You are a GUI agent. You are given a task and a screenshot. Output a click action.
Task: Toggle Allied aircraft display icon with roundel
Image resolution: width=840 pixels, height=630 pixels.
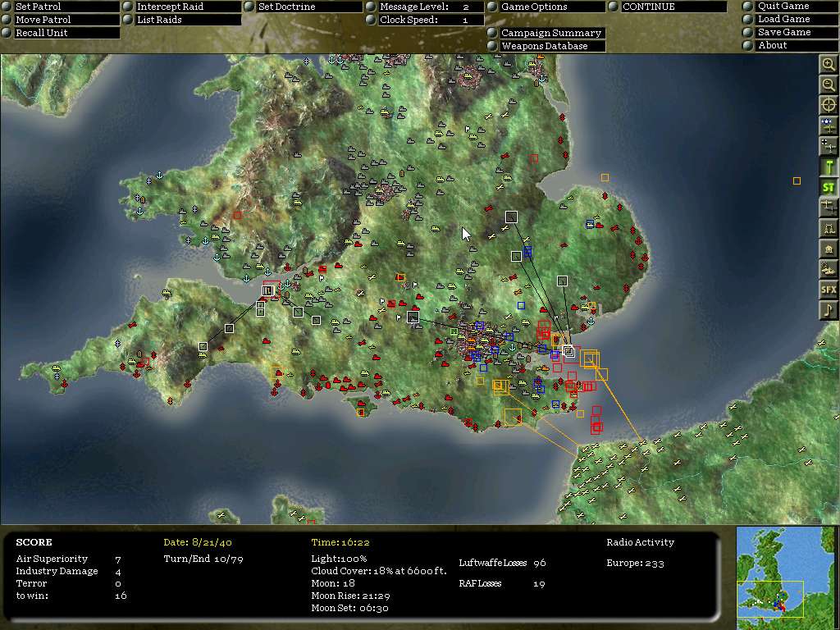(x=829, y=126)
